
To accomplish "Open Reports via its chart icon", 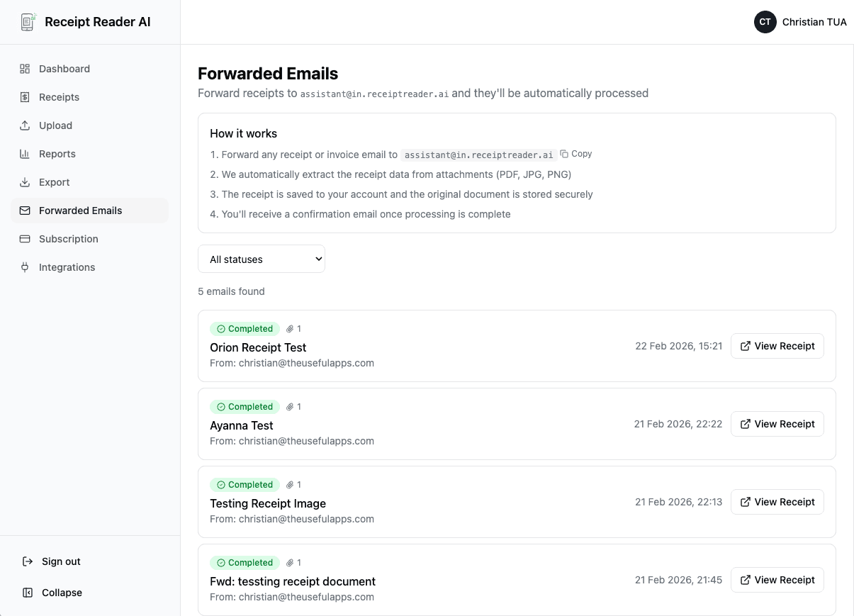I will point(23,154).
